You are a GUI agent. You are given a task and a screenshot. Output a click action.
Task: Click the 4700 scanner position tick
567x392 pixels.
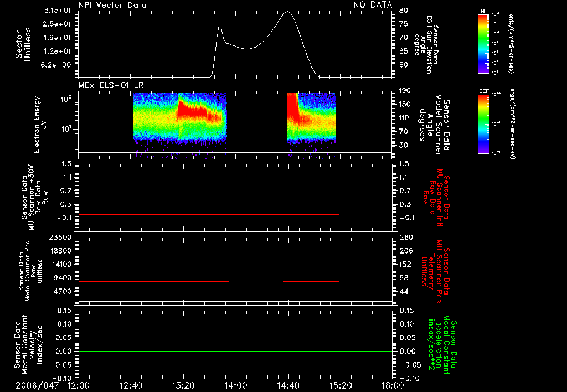pos(63,291)
